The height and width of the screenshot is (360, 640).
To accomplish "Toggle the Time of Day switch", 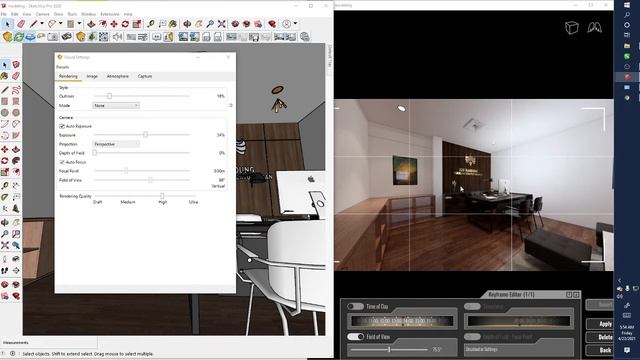I will (x=355, y=306).
